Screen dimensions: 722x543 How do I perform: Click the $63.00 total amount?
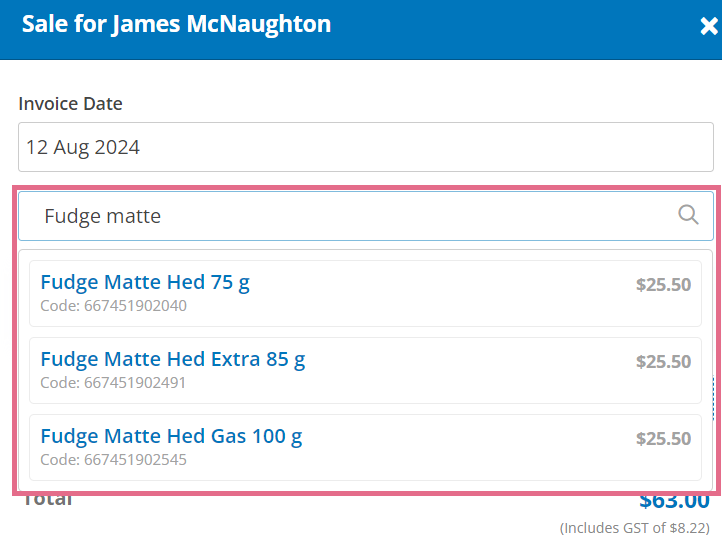pos(675,501)
